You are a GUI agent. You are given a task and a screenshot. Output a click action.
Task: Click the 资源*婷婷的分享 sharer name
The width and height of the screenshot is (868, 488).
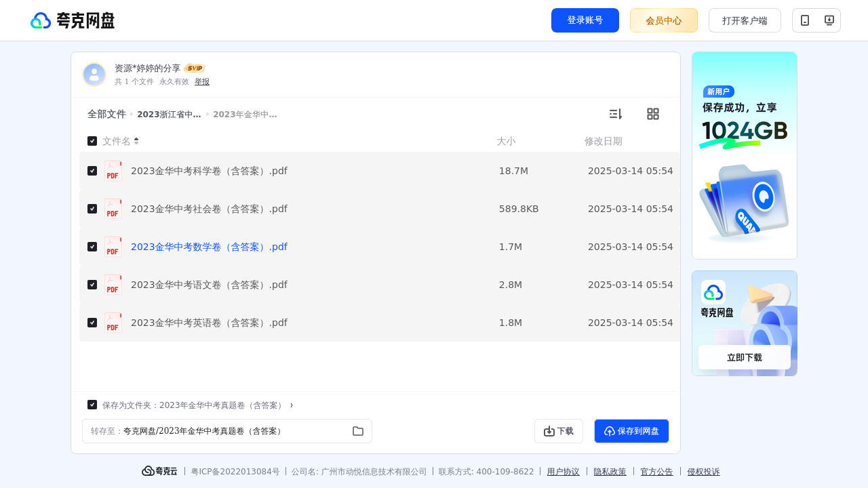(148, 68)
